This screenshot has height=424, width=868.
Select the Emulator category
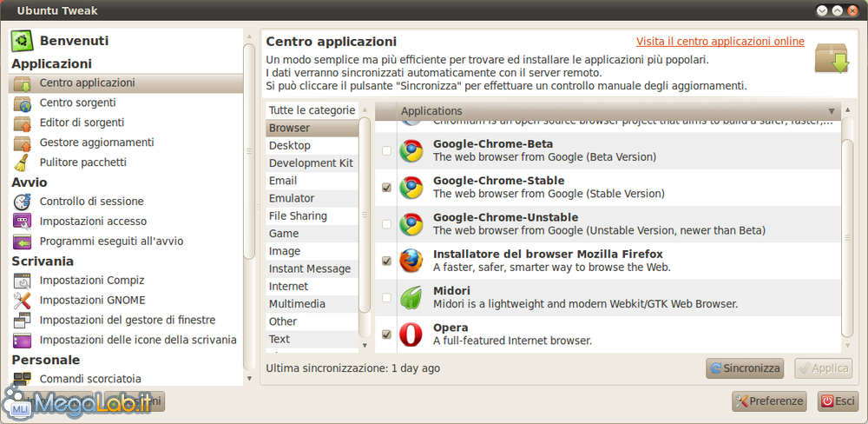312,198
